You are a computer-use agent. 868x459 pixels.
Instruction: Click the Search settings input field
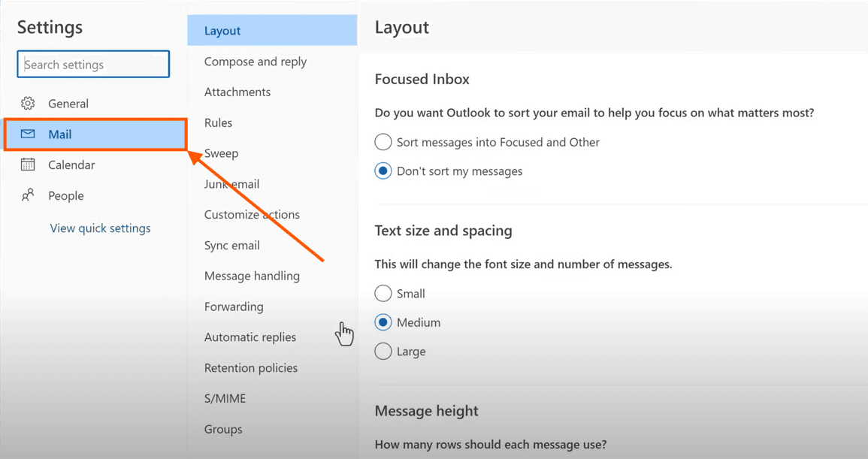[92, 64]
